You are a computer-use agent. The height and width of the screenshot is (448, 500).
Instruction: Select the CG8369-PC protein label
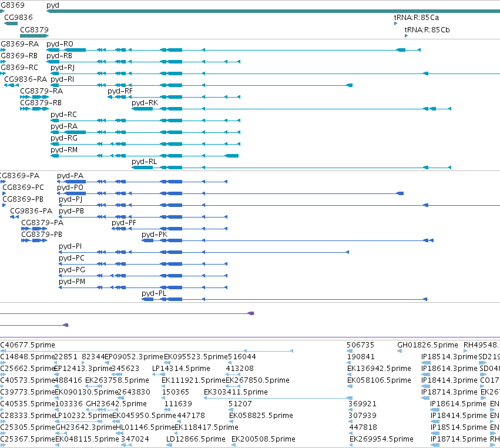coord(24,188)
